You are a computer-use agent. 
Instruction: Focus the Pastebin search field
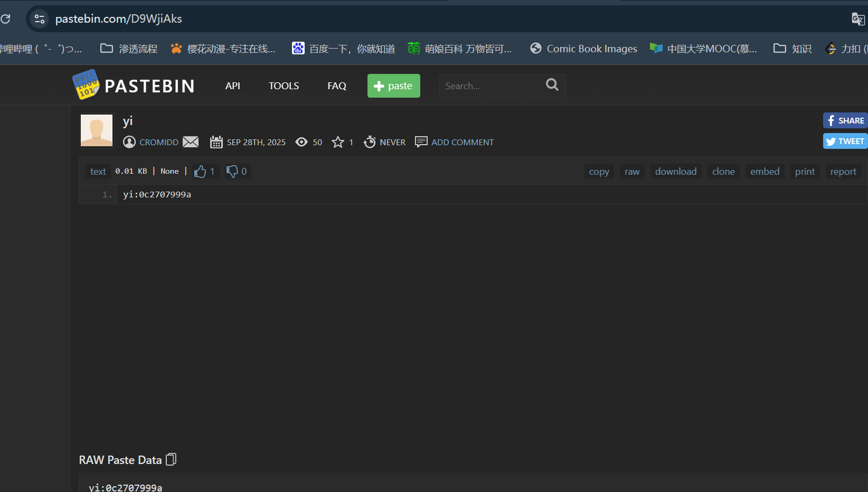click(491, 86)
